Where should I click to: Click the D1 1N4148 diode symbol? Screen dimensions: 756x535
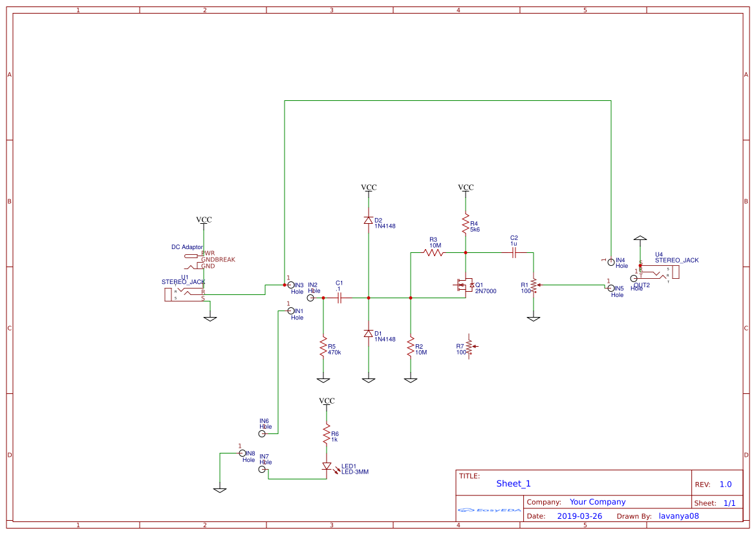pyautogui.click(x=369, y=333)
